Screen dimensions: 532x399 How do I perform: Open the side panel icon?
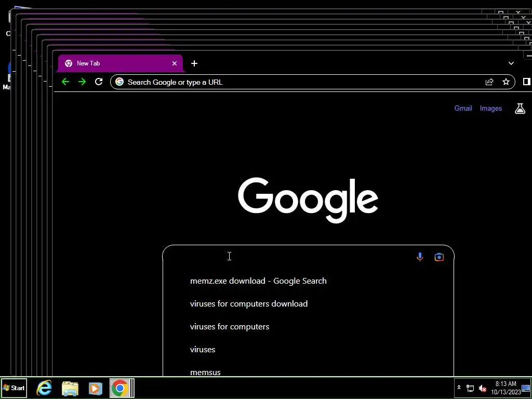tap(526, 82)
